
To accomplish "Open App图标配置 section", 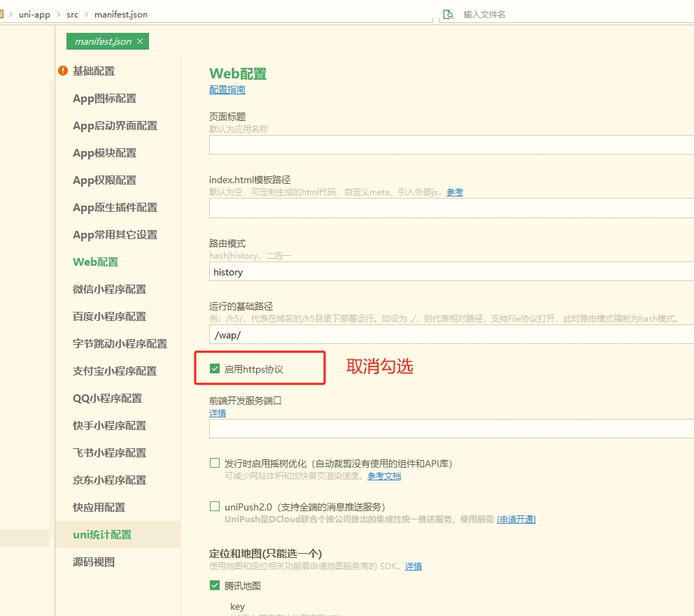I will (104, 99).
